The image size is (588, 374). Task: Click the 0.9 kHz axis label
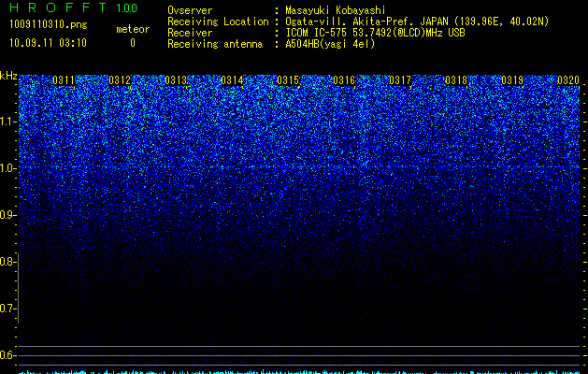click(7, 215)
